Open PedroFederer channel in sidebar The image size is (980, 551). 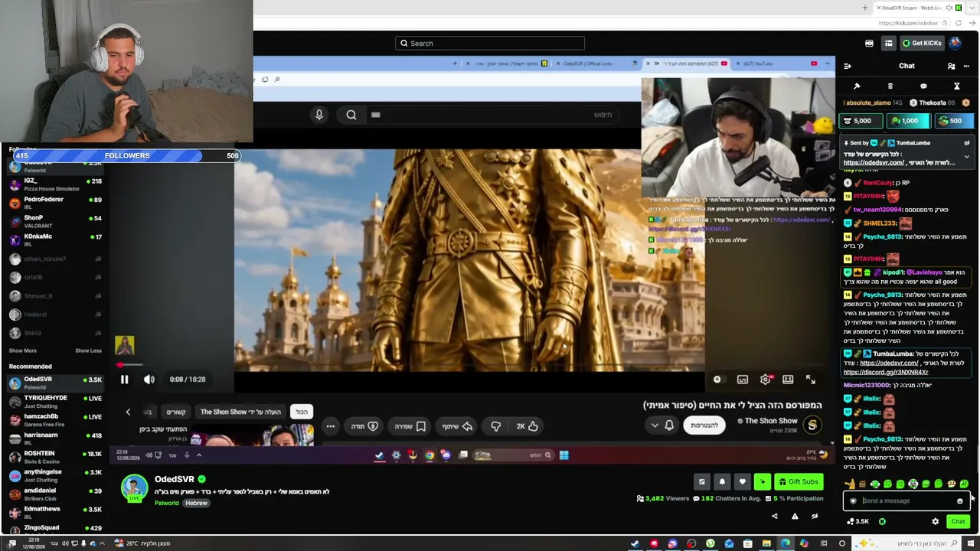pos(55,203)
